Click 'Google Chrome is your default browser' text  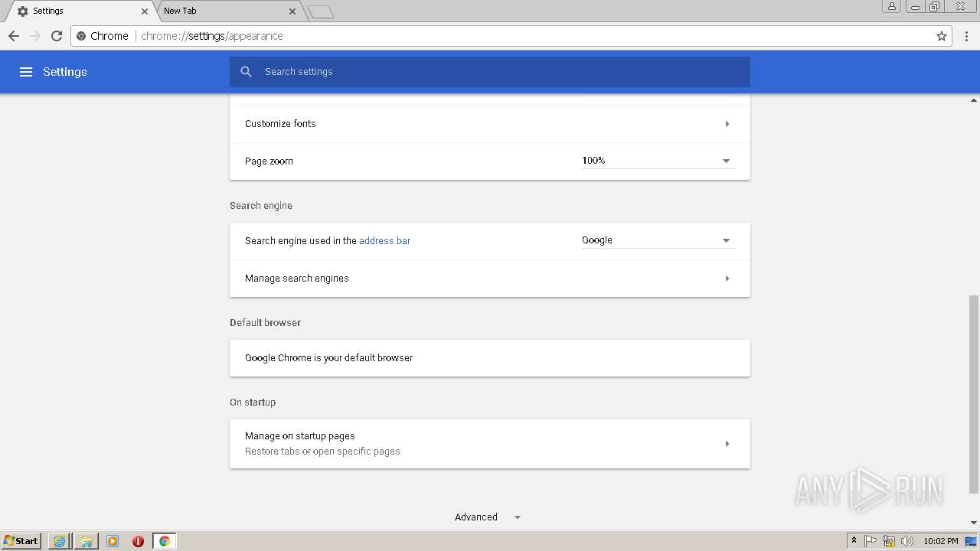coord(328,358)
